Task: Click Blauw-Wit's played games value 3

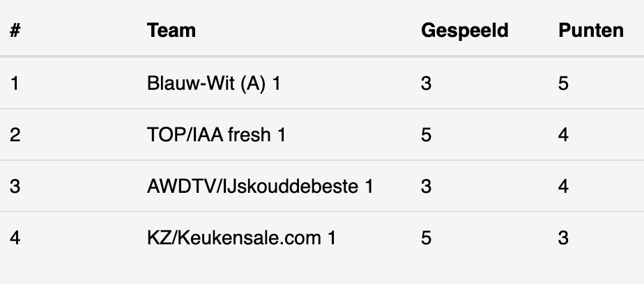Action: click(427, 84)
